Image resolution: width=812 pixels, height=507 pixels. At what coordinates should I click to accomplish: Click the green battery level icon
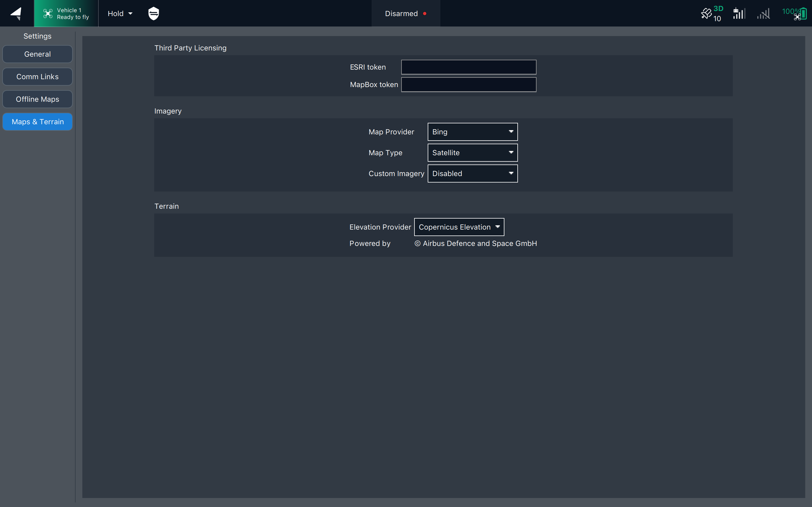(803, 14)
